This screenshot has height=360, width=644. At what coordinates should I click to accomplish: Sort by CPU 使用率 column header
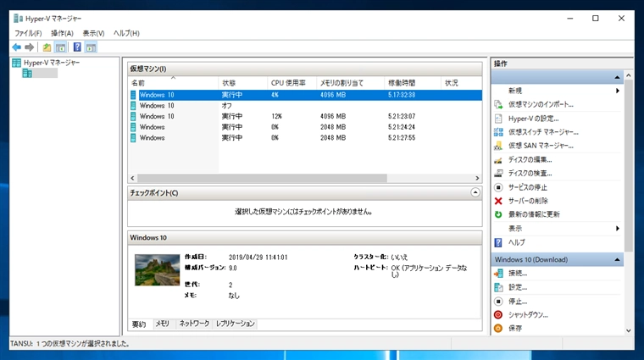pos(292,83)
